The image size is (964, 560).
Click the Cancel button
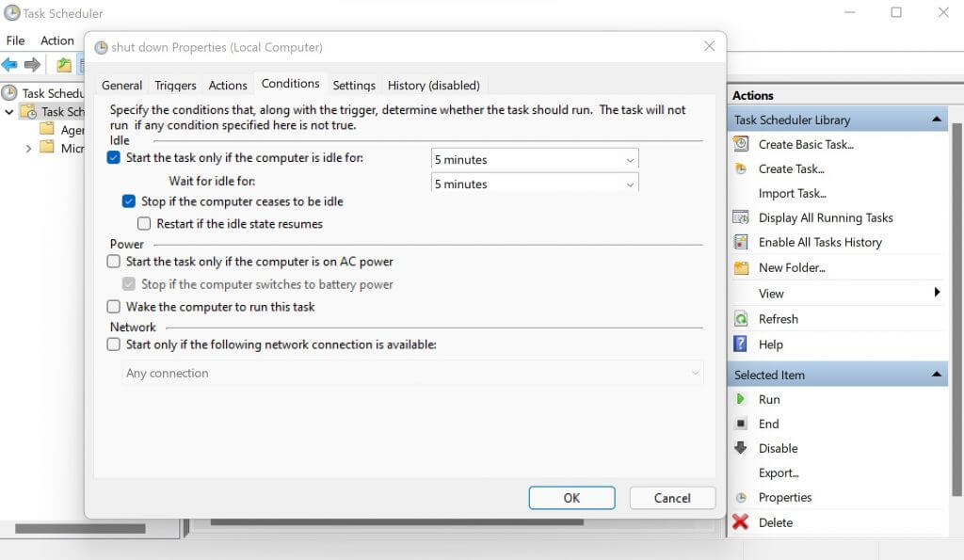[672, 498]
